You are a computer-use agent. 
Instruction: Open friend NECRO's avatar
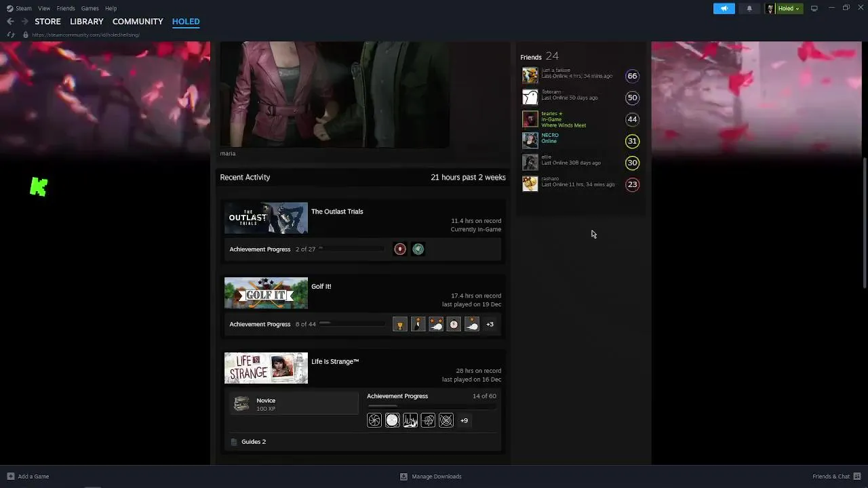[x=530, y=140]
